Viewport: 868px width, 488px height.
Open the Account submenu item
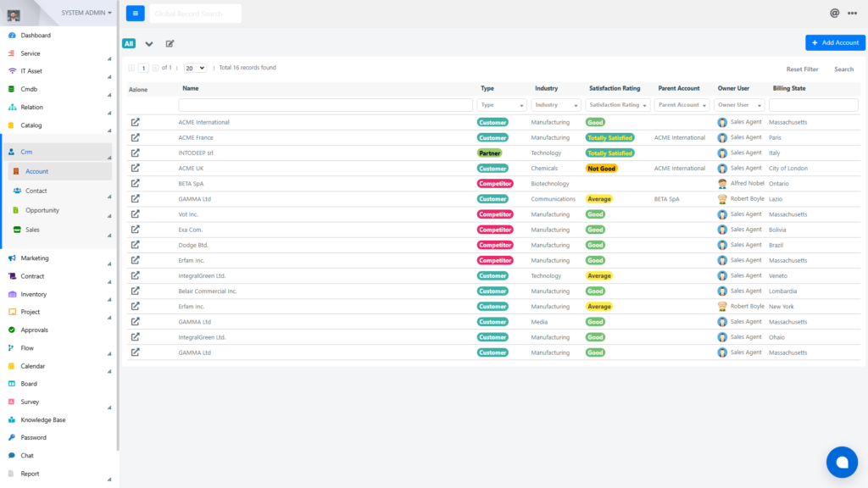[60, 171]
